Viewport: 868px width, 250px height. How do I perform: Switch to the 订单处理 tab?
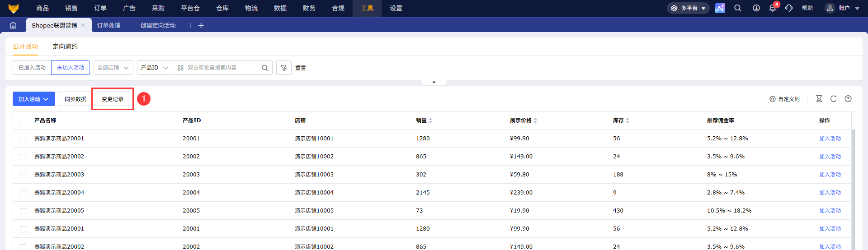tap(109, 25)
